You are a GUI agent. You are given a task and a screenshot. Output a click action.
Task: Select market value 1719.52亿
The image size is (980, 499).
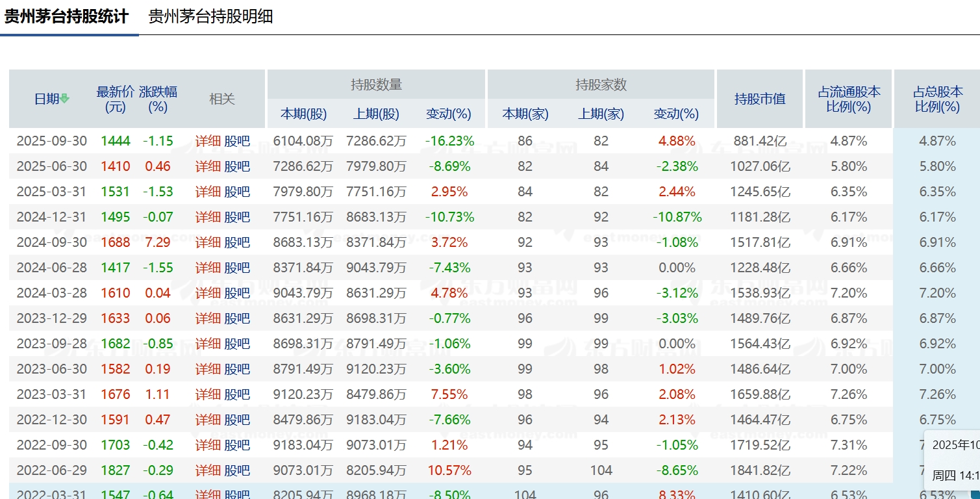(x=760, y=445)
